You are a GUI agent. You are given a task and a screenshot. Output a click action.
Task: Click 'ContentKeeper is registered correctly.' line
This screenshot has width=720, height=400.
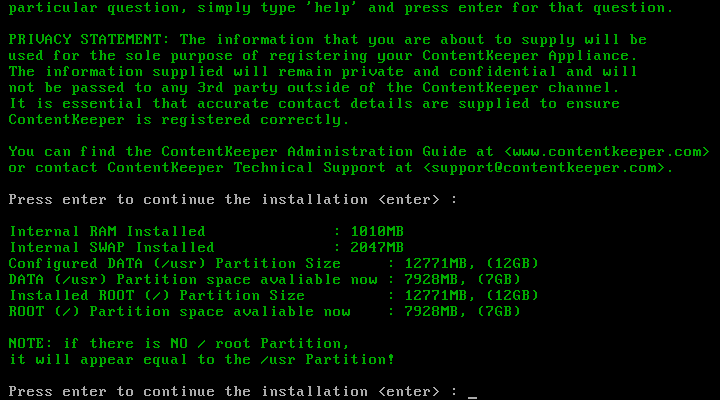(x=179, y=119)
